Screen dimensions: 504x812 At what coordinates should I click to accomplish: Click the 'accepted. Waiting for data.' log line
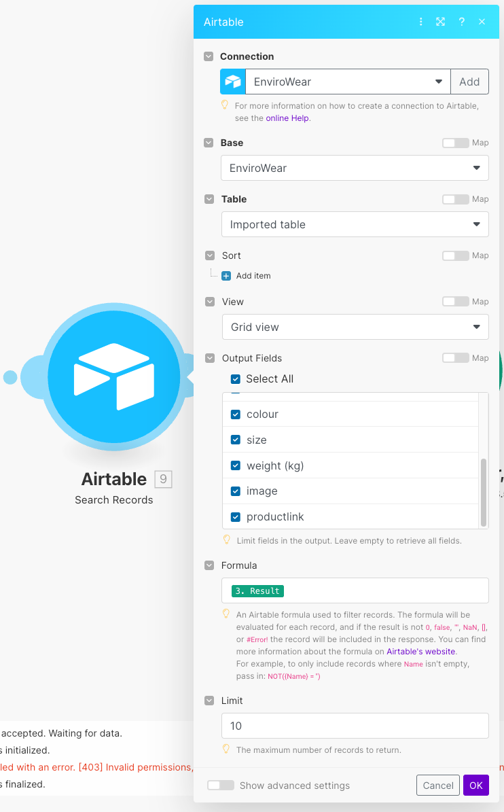[x=61, y=733]
